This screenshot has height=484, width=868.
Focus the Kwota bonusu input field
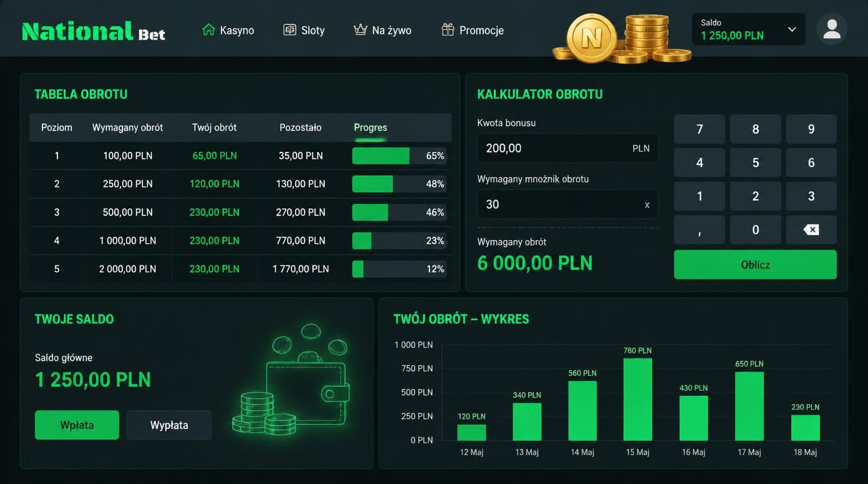click(x=568, y=148)
